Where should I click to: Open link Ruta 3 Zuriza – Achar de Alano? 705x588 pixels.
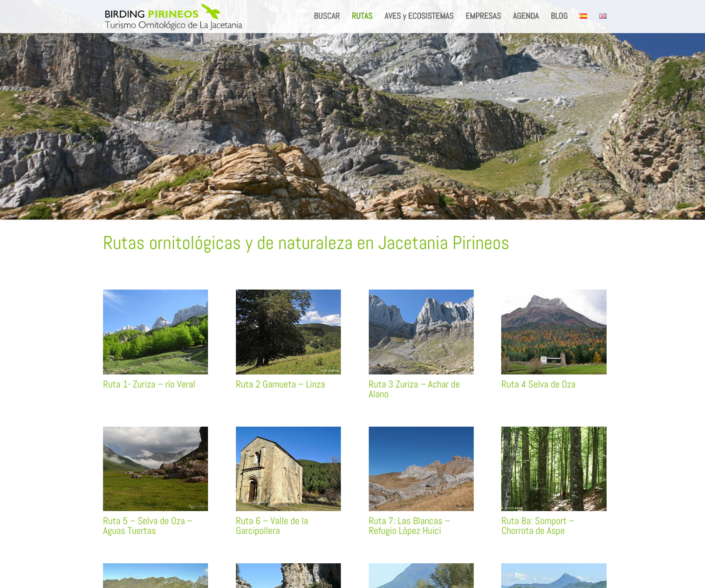coord(414,389)
